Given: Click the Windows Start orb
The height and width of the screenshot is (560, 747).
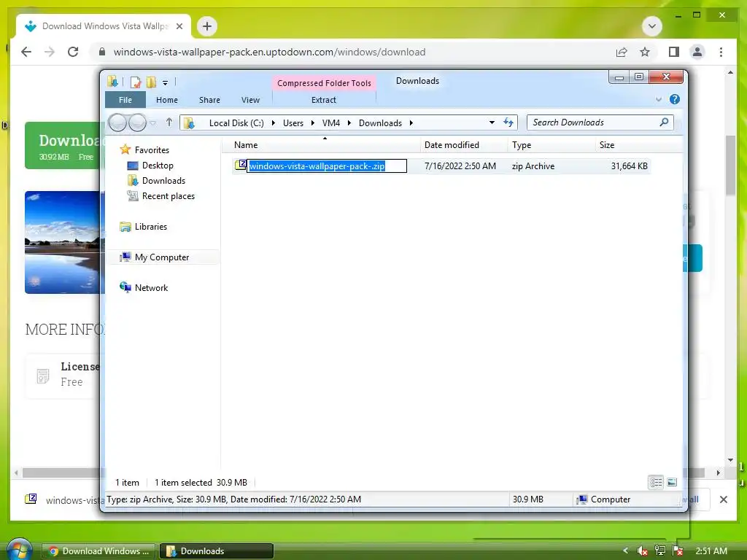Looking at the screenshot, I should tap(19, 550).
